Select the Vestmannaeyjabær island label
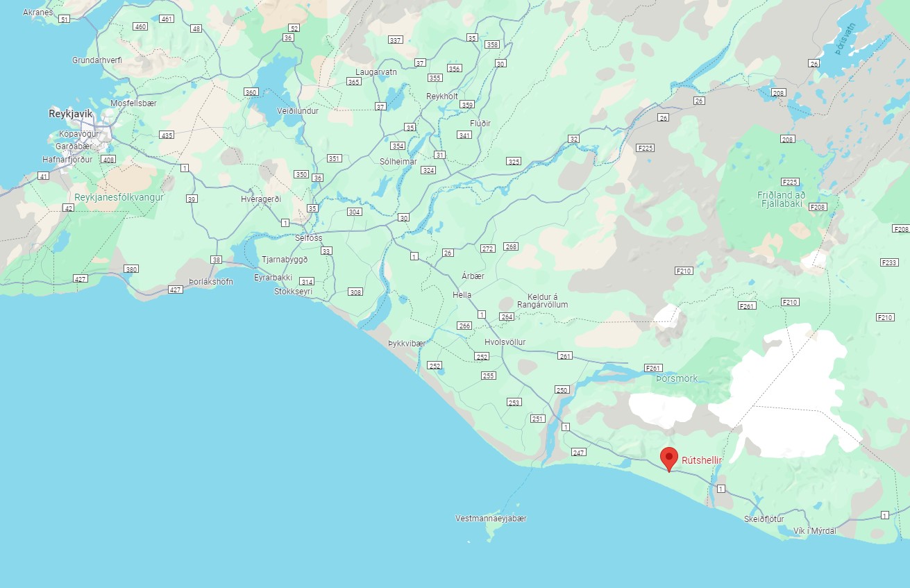This screenshot has height=588, width=910. point(491,519)
